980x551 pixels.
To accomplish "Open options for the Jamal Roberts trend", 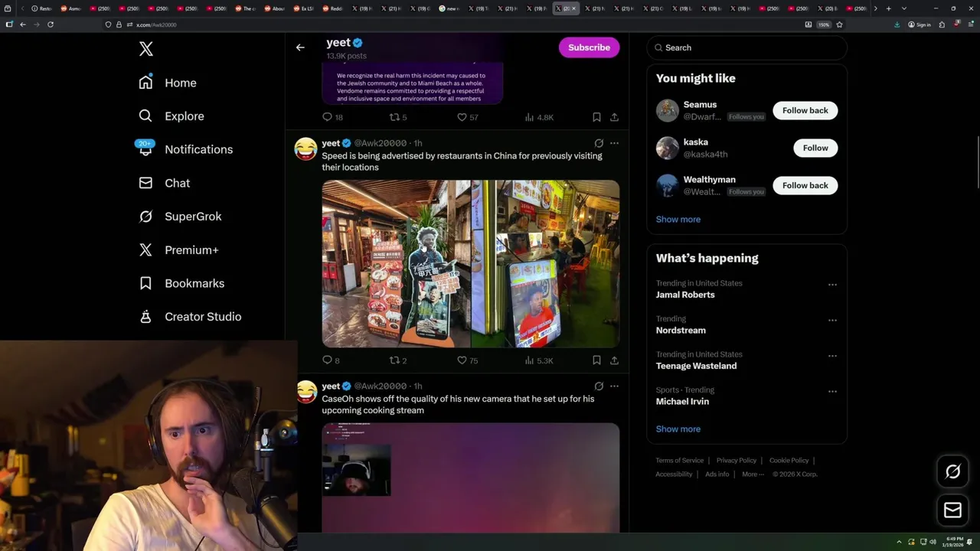I will tap(832, 285).
